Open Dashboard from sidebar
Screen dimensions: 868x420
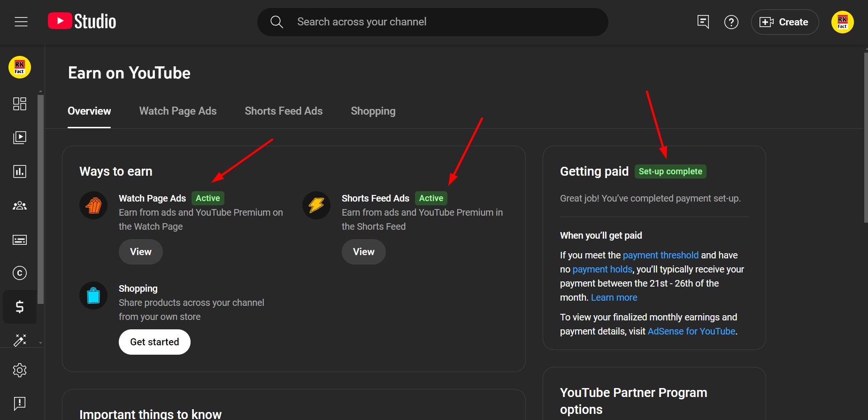point(20,104)
